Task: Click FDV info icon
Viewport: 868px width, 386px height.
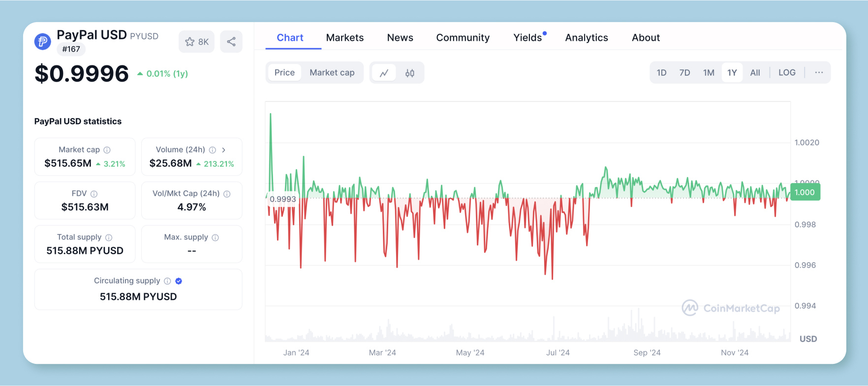Action: tap(94, 194)
